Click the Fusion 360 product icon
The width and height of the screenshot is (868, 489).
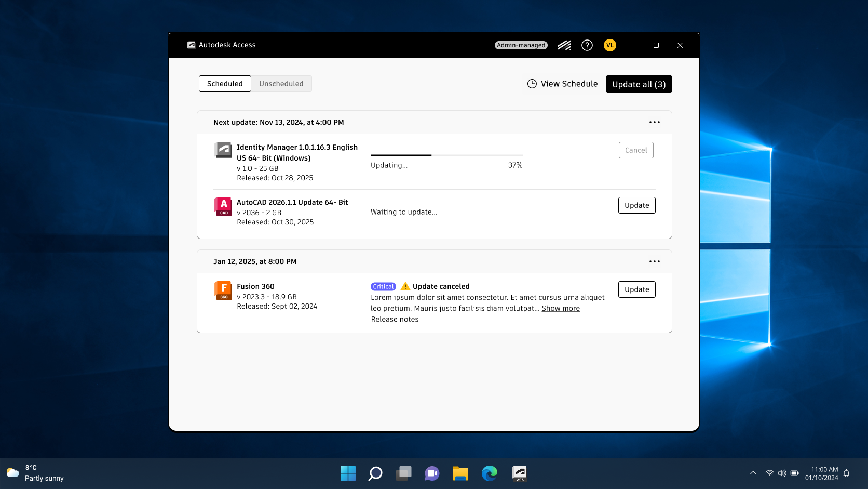tap(223, 290)
